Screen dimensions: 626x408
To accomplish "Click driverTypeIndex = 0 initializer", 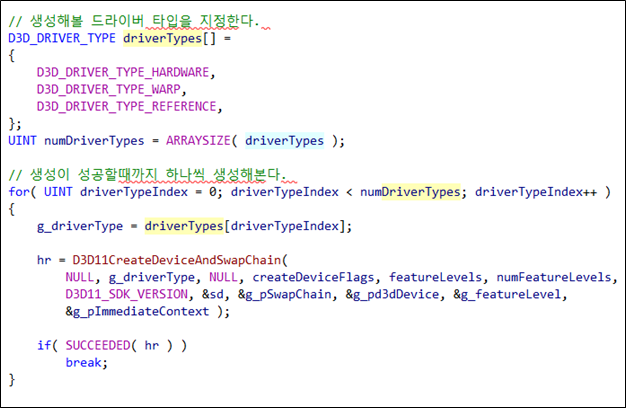I will pyautogui.click(x=148, y=192).
